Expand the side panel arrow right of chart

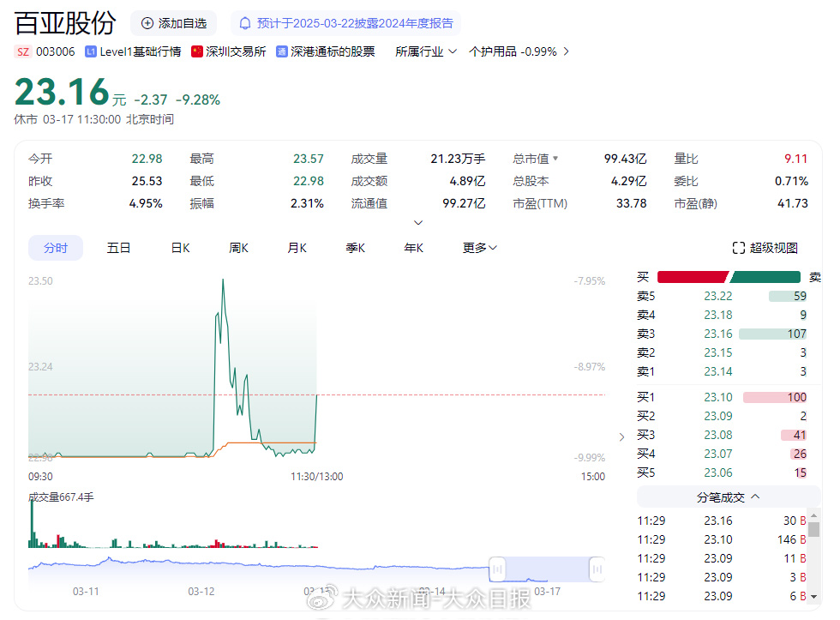pyautogui.click(x=621, y=436)
